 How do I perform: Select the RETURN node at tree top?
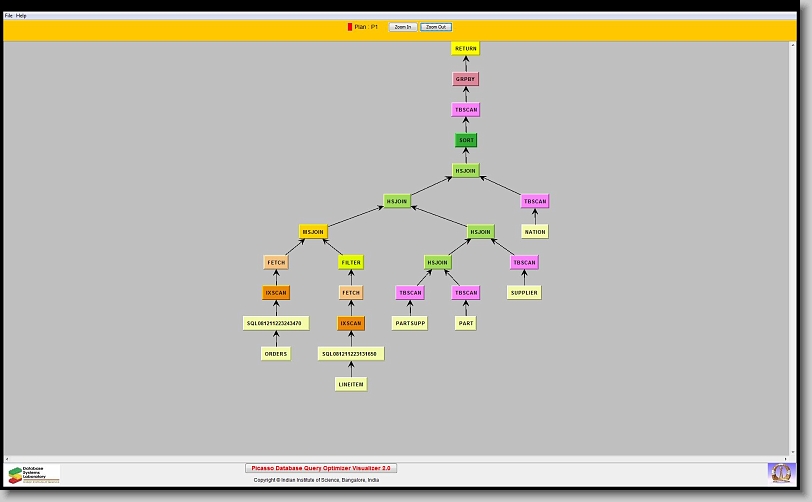point(466,48)
